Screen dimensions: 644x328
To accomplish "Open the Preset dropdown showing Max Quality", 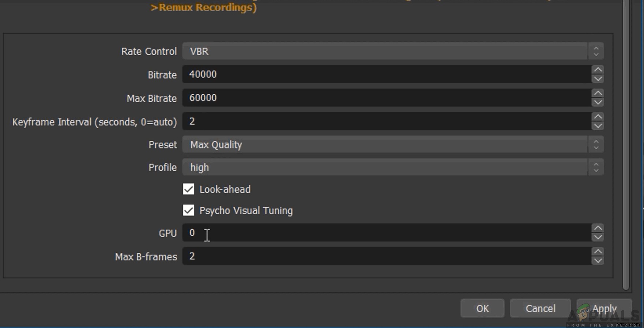I will [393, 144].
